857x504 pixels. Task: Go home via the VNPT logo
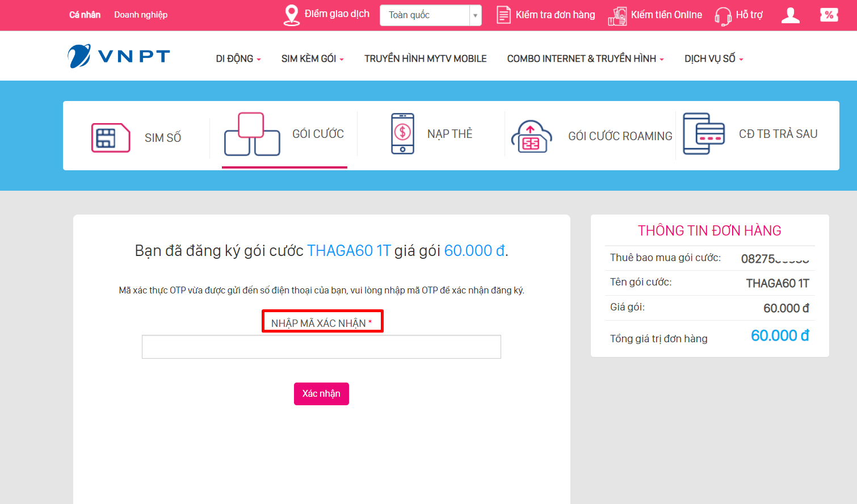click(119, 56)
